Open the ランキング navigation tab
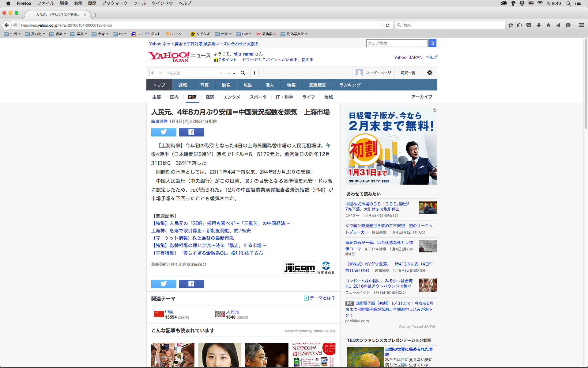Screen dimensions: 588x368 [350, 85]
